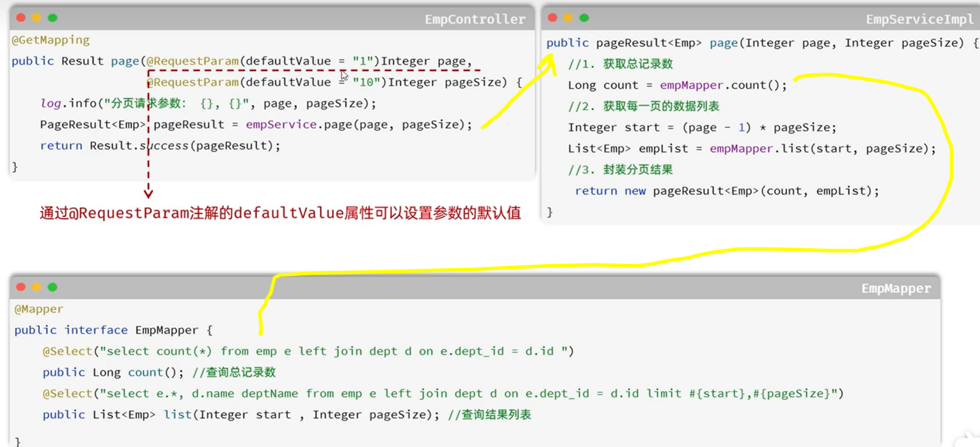Maximize the EmpServiceImpl window with green dot
Viewport: 980px width, 447px height.
point(584,18)
